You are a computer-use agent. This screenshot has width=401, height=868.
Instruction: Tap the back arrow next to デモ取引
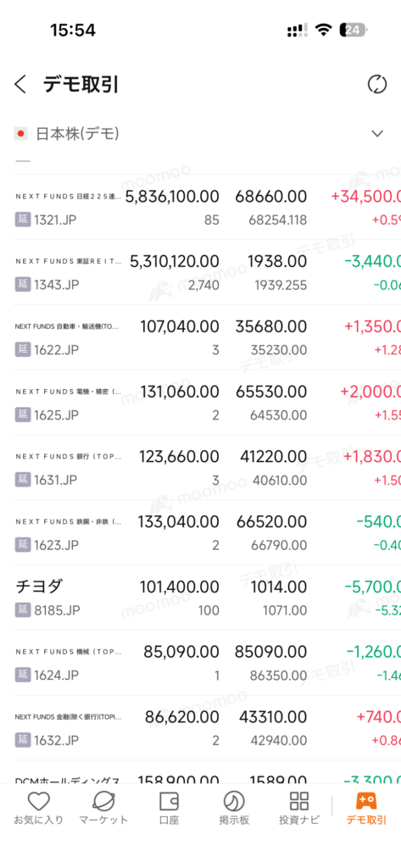pyautogui.click(x=20, y=85)
